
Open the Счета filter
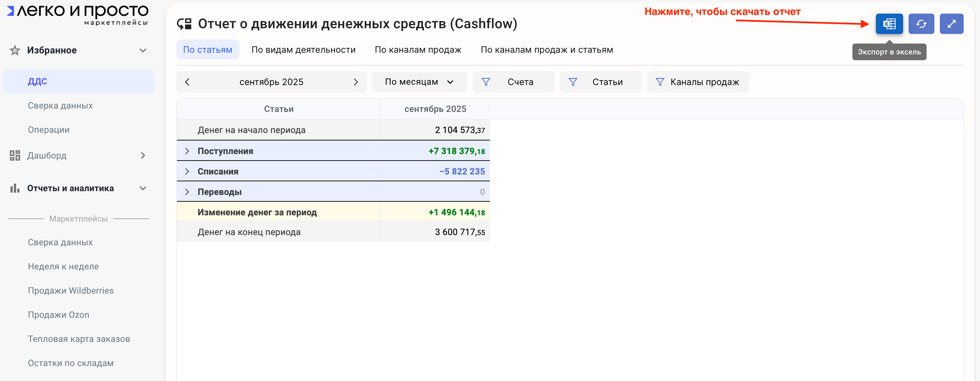pyautogui.click(x=513, y=82)
